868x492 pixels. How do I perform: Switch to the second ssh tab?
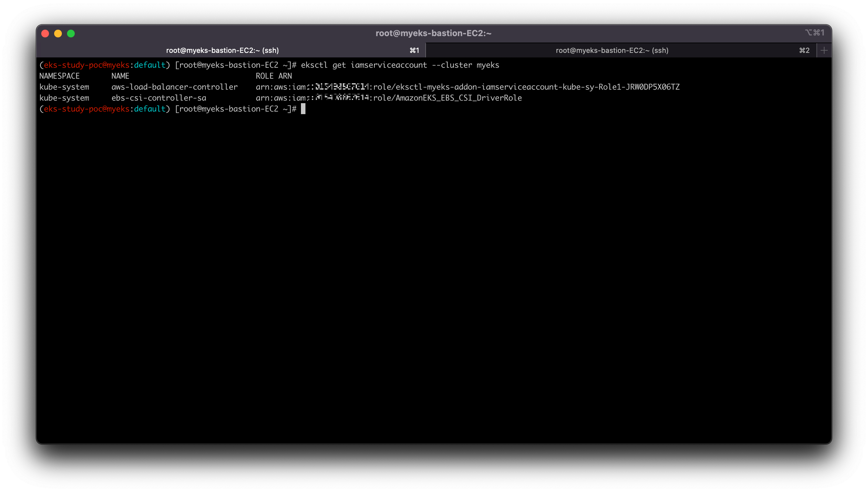point(612,50)
